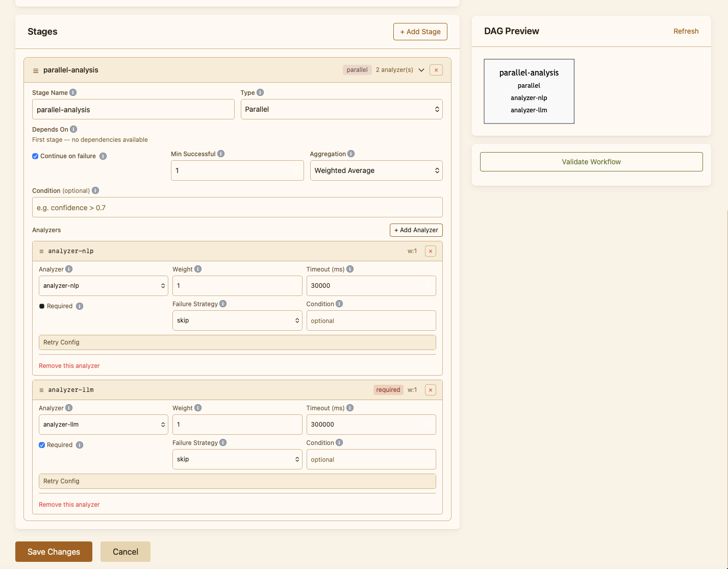
Task: Open the stage Type dropdown showing Parallel
Action: click(342, 109)
